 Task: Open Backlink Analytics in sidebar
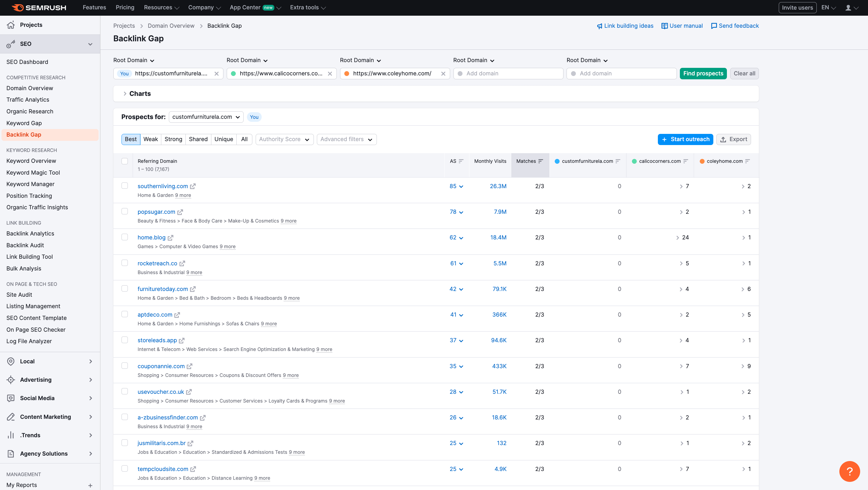(30, 234)
